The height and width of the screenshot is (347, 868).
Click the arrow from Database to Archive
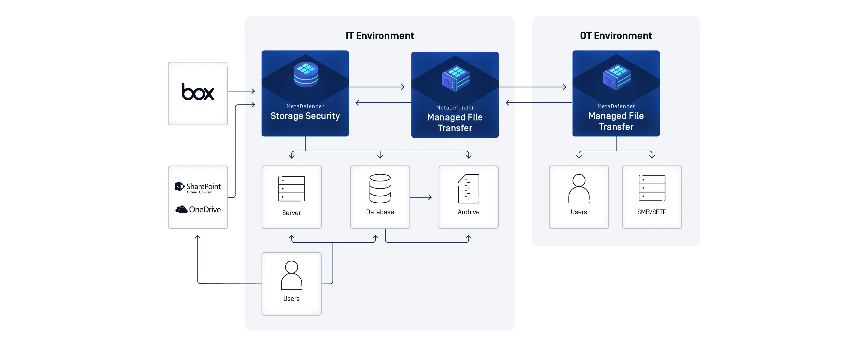pyautogui.click(x=421, y=197)
